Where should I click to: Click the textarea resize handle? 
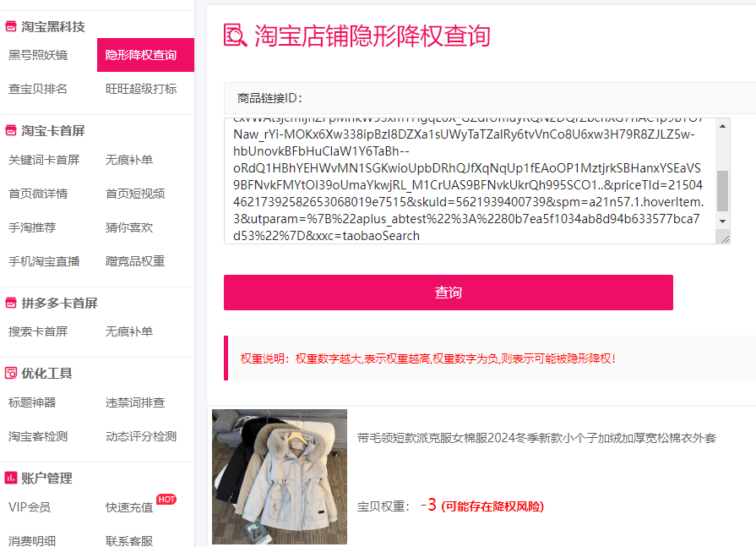click(725, 238)
